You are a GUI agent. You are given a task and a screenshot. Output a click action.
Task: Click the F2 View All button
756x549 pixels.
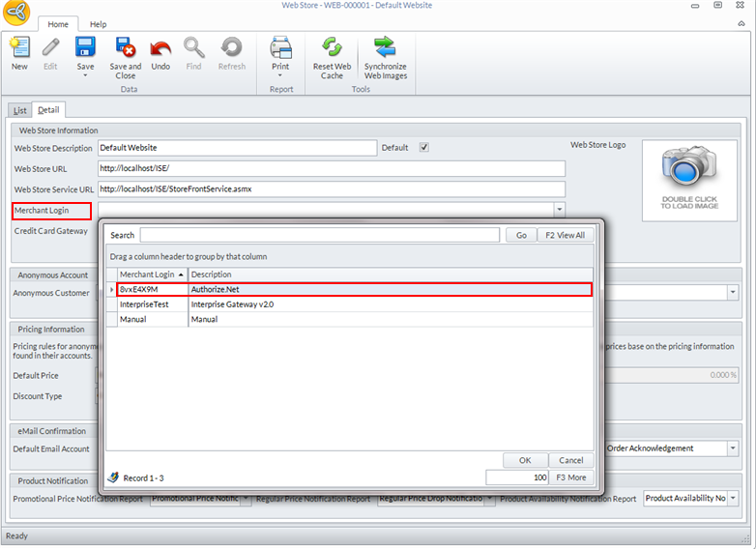click(x=565, y=235)
